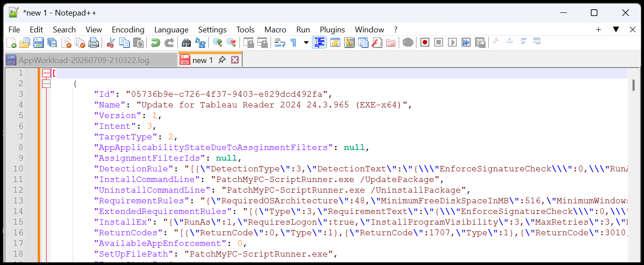Toggle synchronized vertical scrolling

[x=248, y=43]
